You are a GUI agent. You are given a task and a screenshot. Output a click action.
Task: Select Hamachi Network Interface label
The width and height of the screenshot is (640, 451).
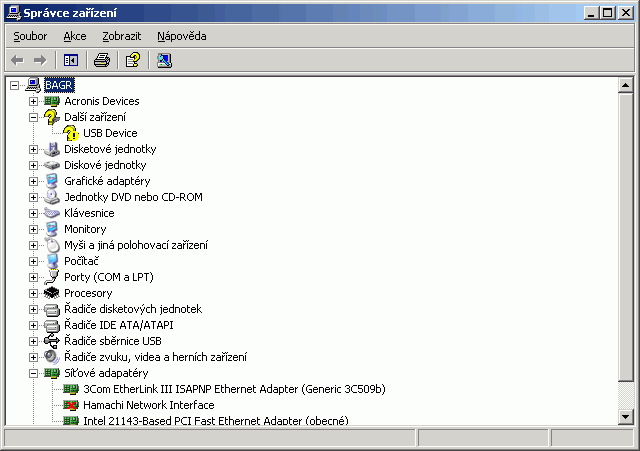click(149, 405)
